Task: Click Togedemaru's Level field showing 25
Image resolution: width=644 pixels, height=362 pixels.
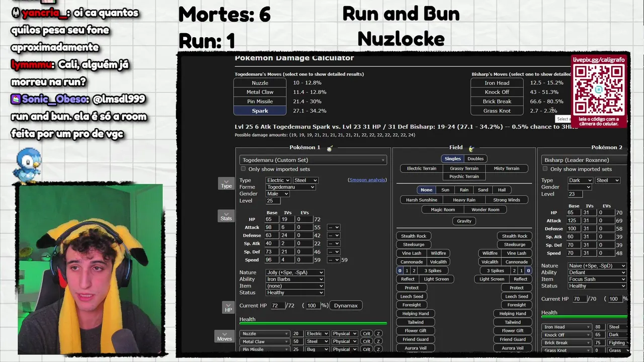Action: tap(272, 201)
